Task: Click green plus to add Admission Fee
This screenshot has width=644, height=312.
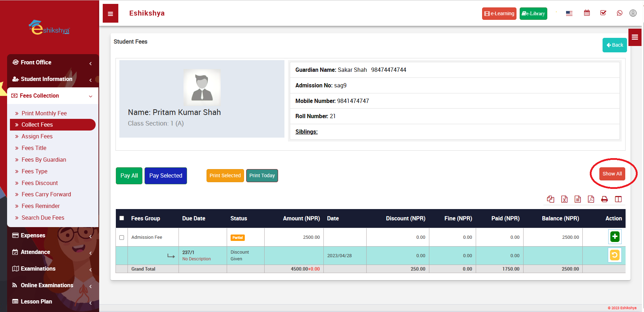Action: point(615,237)
